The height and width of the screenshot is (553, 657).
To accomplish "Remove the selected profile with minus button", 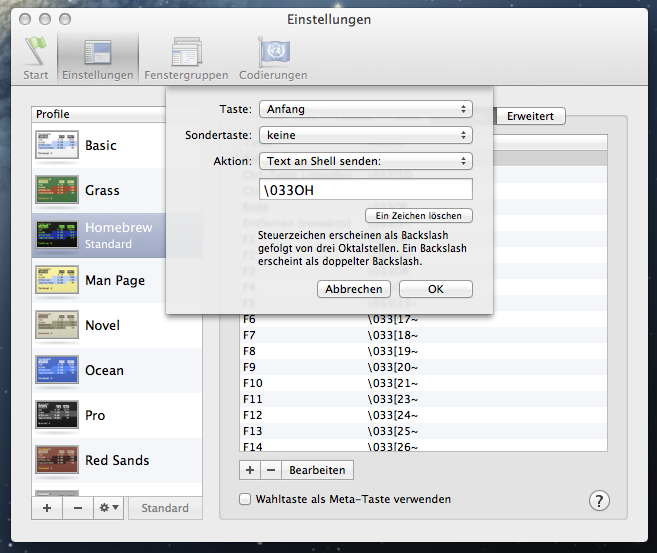I will 78,508.
